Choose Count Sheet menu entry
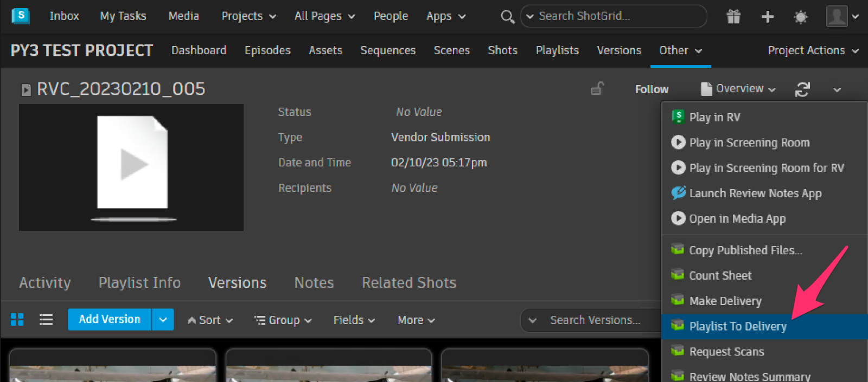This screenshot has width=868, height=382. tap(764, 276)
